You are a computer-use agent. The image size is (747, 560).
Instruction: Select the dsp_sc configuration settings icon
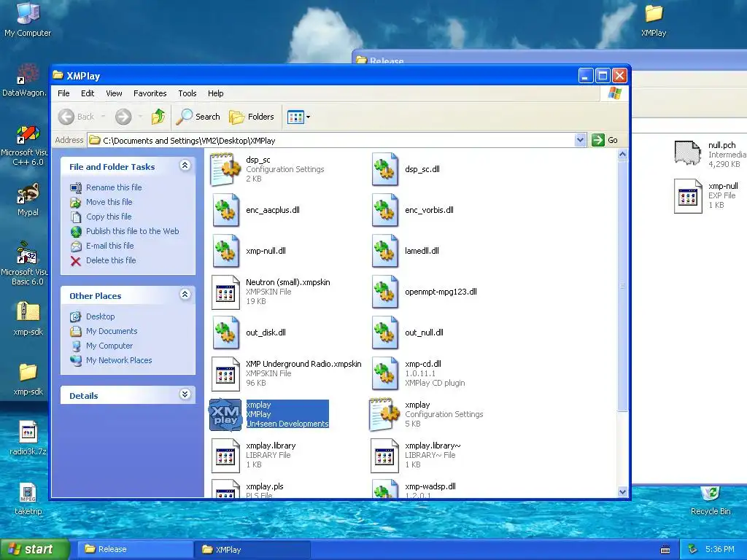coord(225,169)
